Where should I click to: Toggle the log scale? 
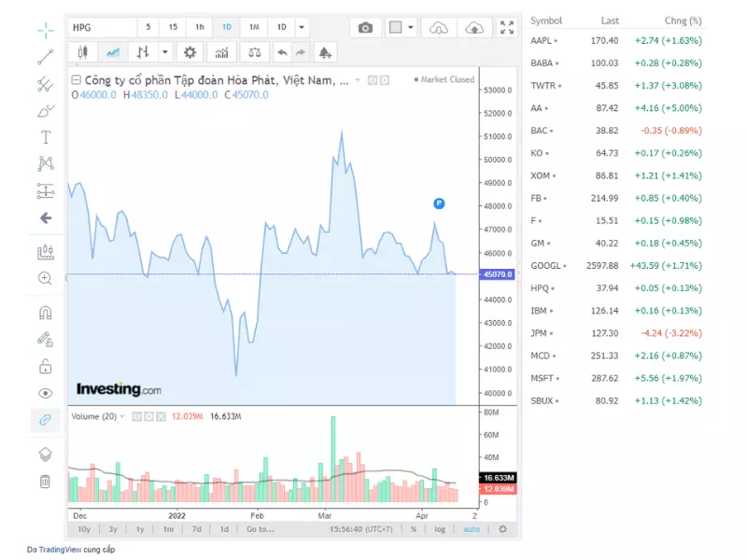pyautogui.click(x=440, y=529)
